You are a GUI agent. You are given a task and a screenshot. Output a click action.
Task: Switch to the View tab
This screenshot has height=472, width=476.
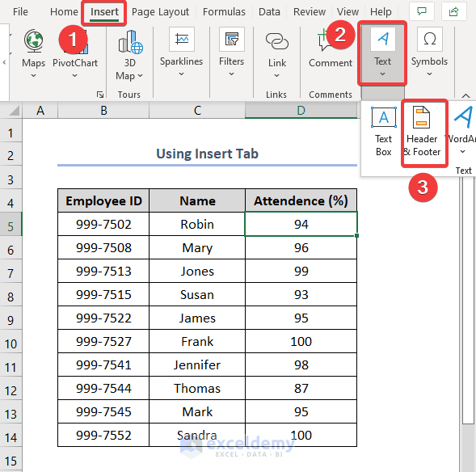tap(348, 12)
